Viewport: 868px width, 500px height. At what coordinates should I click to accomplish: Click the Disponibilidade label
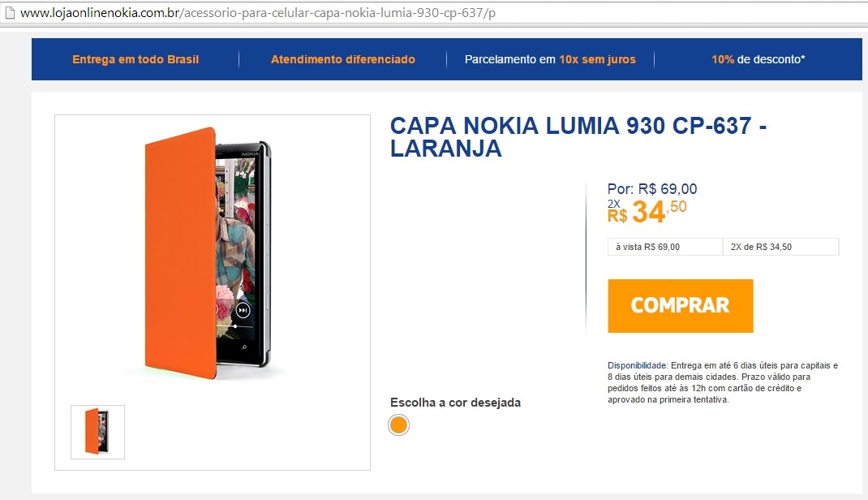tap(637, 365)
